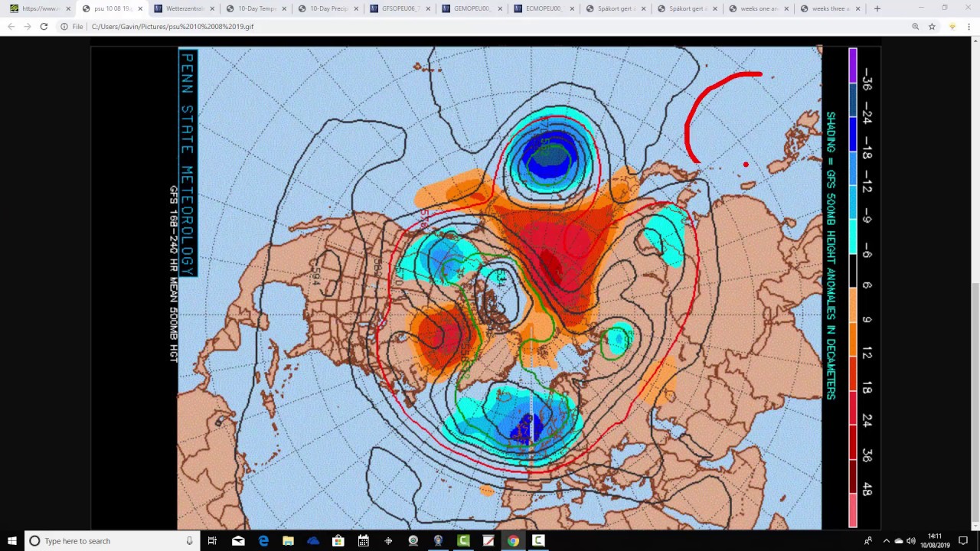Screen dimensions: 980x551
Task: Switch to the 10-Day Temperature tab
Action: 255,8
